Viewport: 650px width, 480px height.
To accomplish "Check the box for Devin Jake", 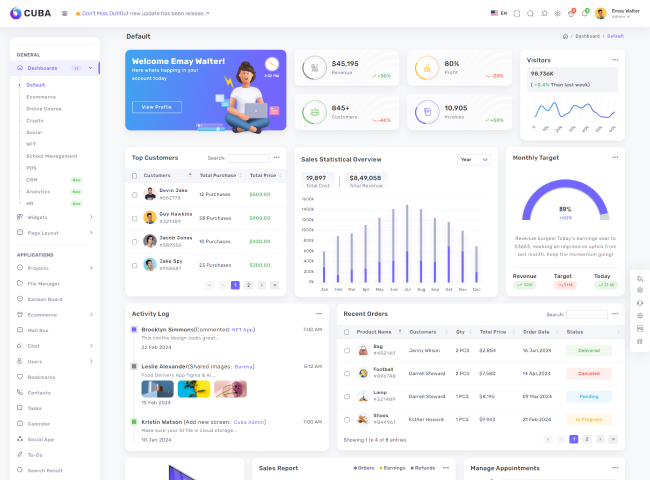I will (x=135, y=193).
